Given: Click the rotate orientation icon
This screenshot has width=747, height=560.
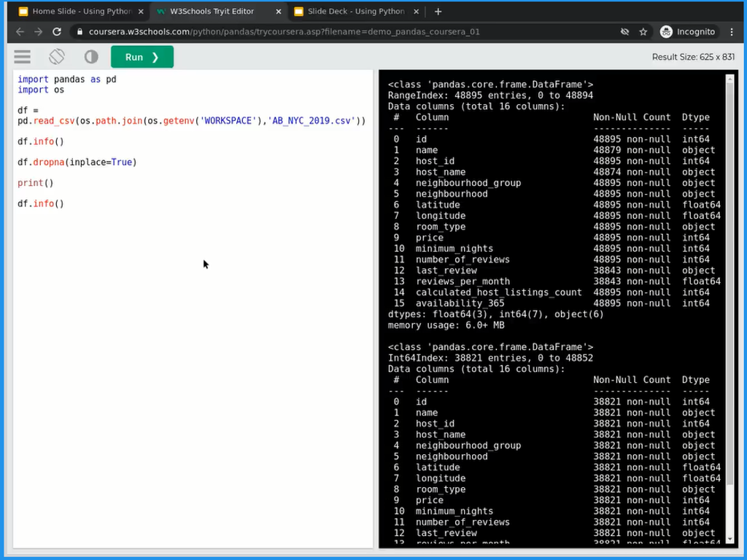Looking at the screenshot, I should [x=57, y=57].
